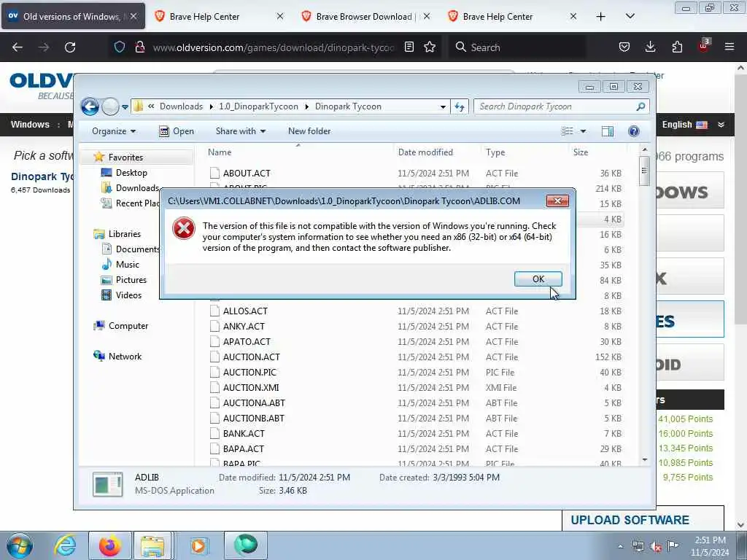The height and width of the screenshot is (560, 747).
Task: Expand the view options dropdown arrow
Action: [x=583, y=131]
